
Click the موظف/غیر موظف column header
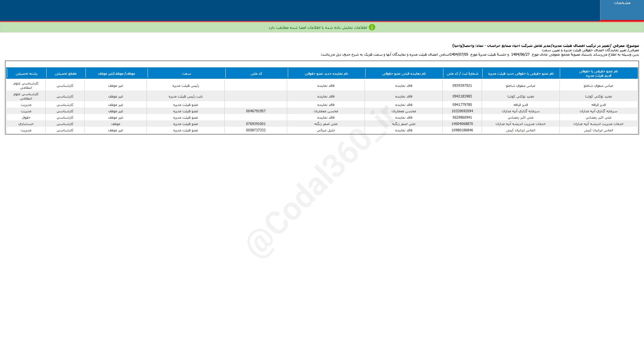point(116,73)
